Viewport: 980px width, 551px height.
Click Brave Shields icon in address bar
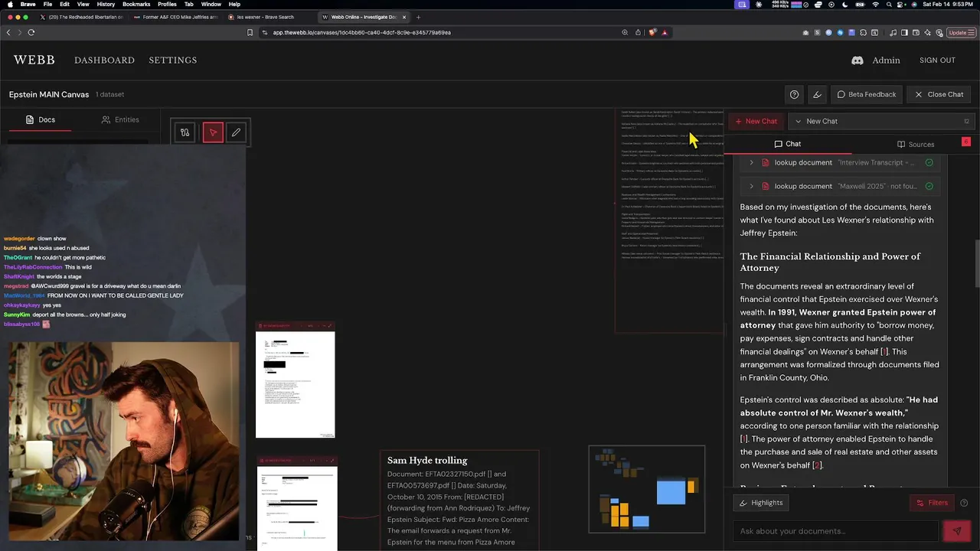tap(652, 32)
